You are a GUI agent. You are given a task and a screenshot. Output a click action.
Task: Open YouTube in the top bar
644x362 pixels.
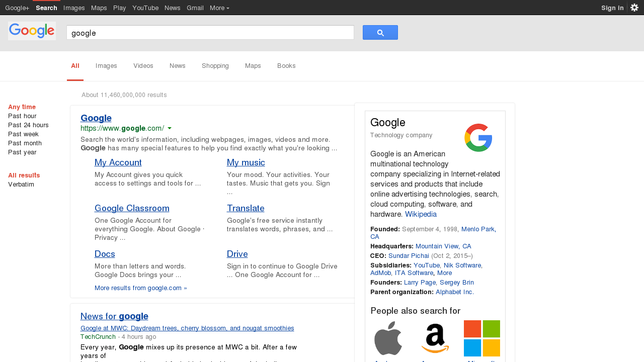click(145, 8)
